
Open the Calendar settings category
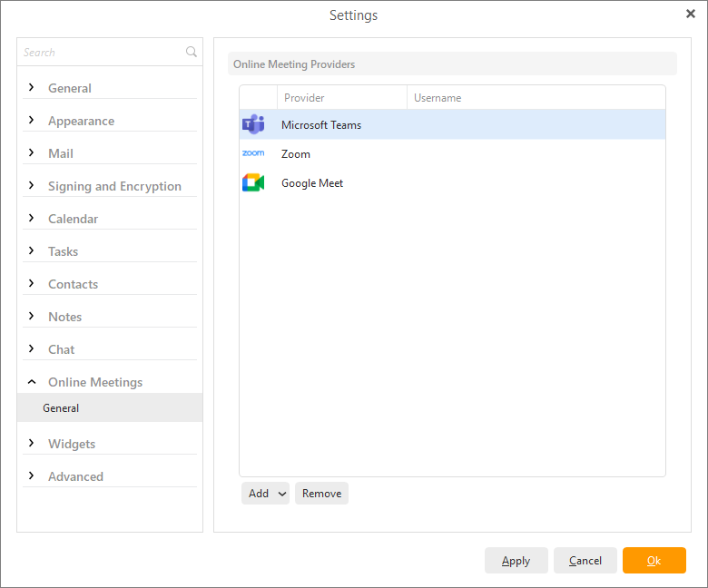pos(73,219)
